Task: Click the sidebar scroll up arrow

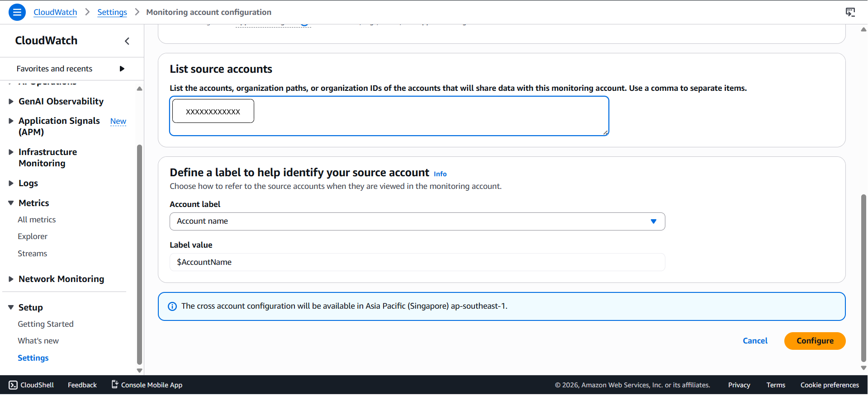Action: (x=139, y=89)
